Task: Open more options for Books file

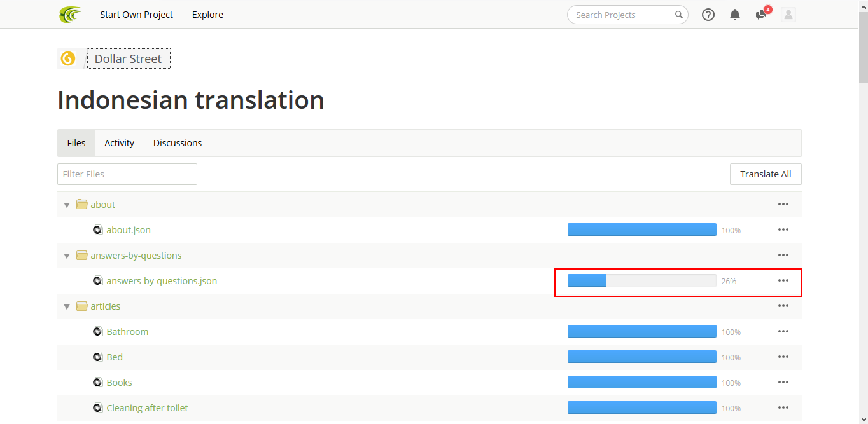Action: click(x=783, y=383)
